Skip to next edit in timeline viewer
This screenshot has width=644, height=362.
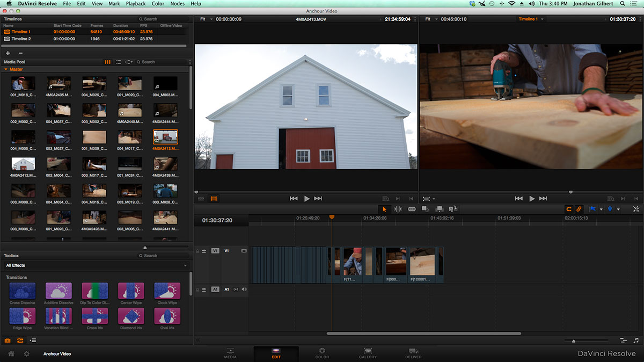[x=544, y=199]
